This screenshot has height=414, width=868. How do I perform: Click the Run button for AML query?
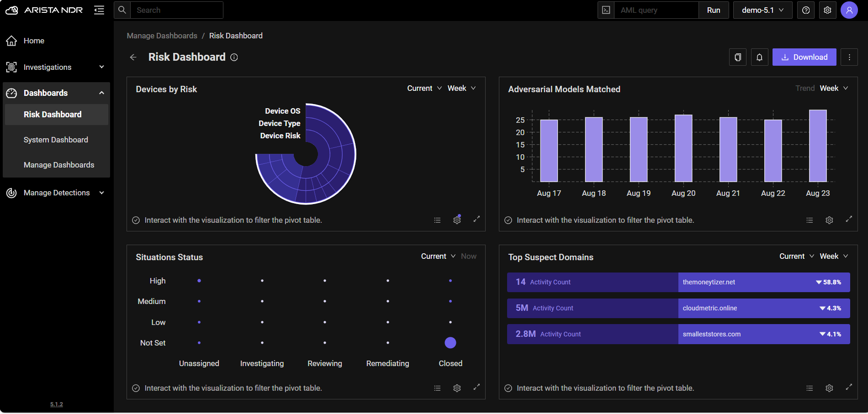713,10
